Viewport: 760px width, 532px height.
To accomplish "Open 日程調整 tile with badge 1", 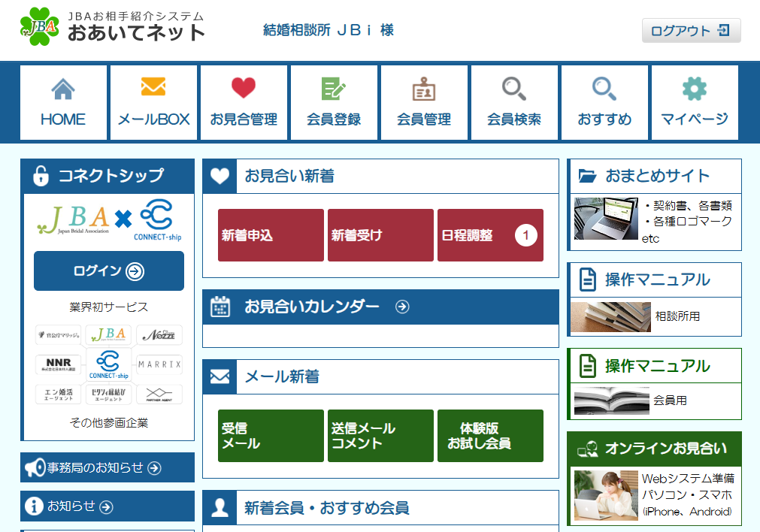I will point(490,235).
